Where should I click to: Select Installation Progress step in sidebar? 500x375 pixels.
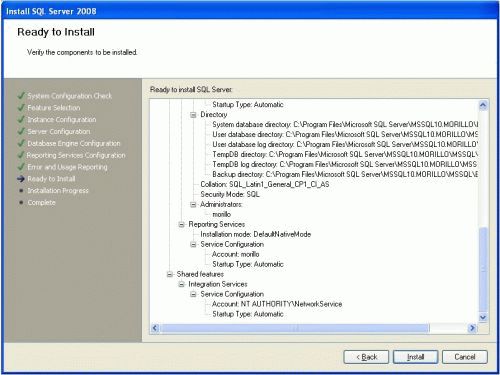[58, 191]
